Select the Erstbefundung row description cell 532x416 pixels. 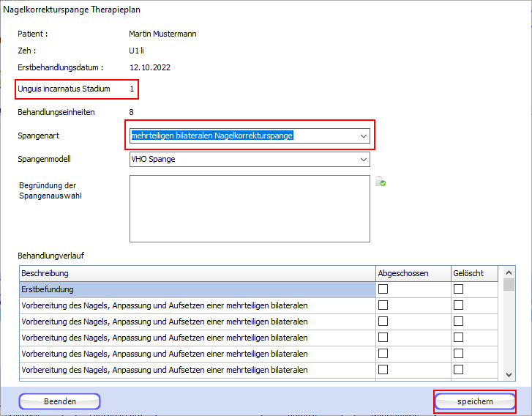pos(197,289)
